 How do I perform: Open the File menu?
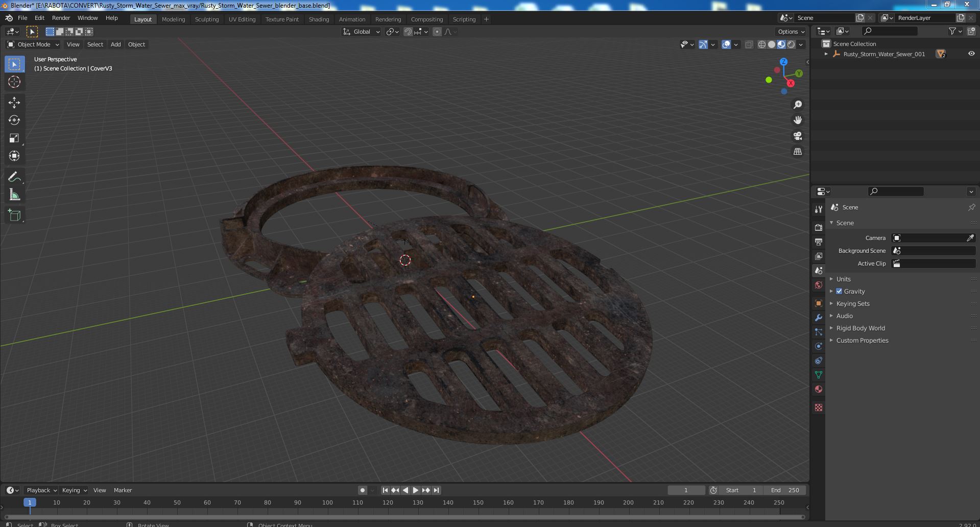tap(22, 18)
